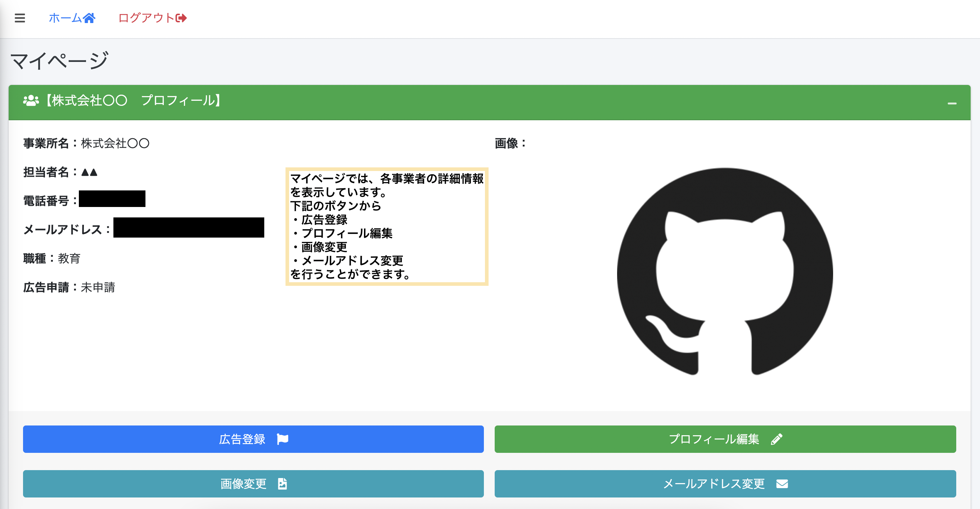
Task: Click the 未申請 status next to 広告申請
Action: pos(98,288)
